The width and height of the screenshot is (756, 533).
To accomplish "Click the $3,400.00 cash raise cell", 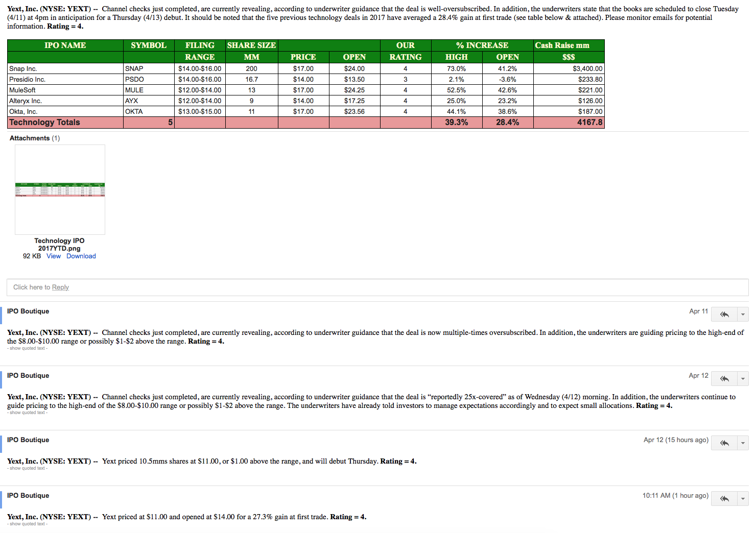I will pos(569,68).
